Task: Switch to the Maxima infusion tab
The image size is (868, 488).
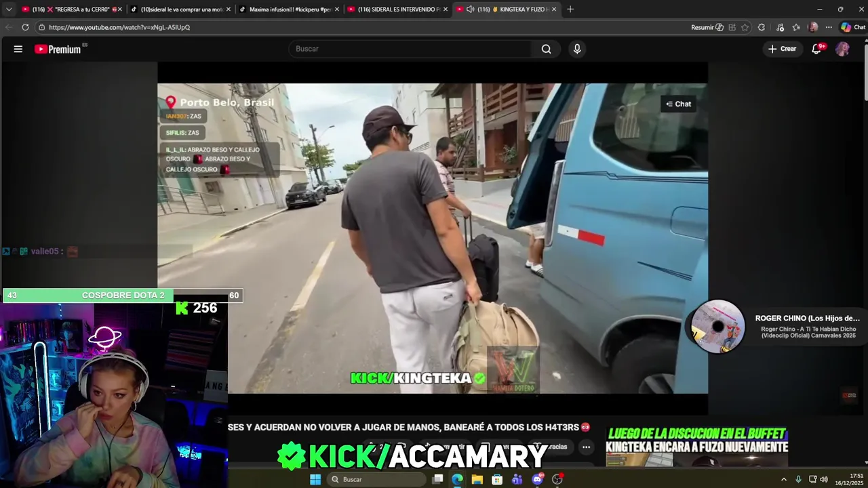Action: point(288,9)
